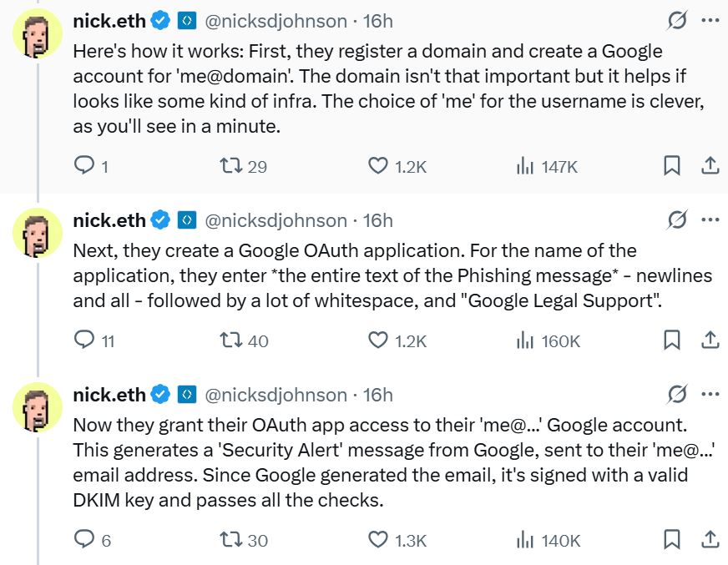The width and height of the screenshot is (728, 565).
Task: Share the Security Alert tweet
Action: 710,540
